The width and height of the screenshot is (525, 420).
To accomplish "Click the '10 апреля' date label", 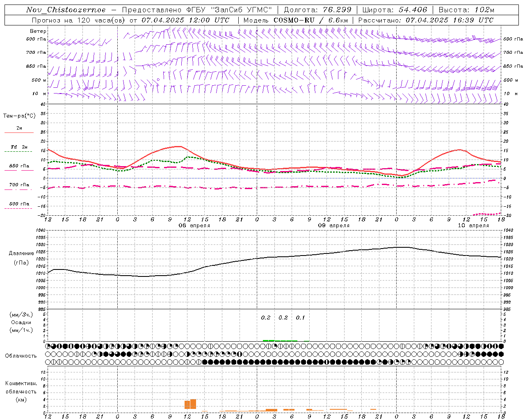I will click(473, 226).
